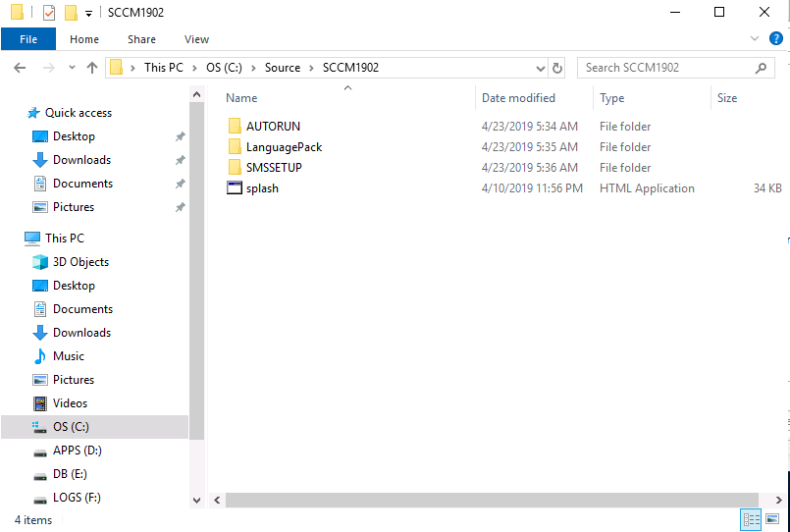Click horizontal scrollbar left arrow
This screenshot has height=532, width=790.
[217, 500]
